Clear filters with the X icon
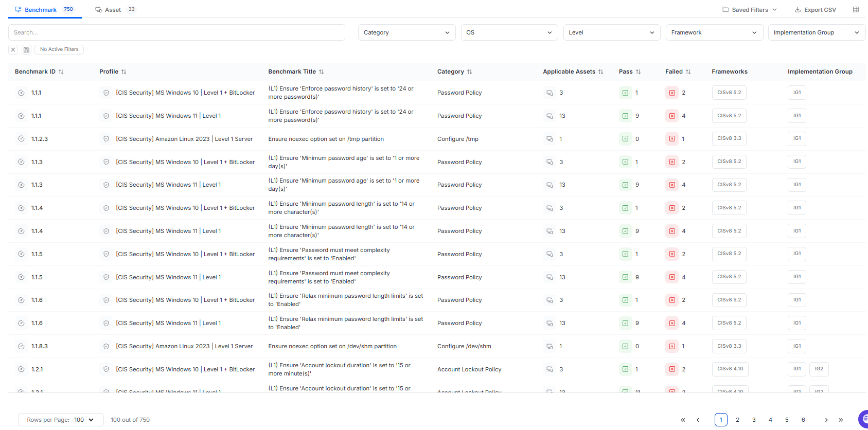 click(x=13, y=49)
